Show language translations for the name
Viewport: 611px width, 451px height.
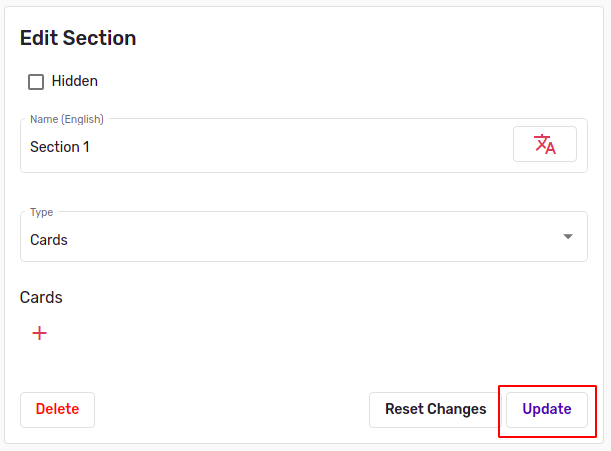545,144
